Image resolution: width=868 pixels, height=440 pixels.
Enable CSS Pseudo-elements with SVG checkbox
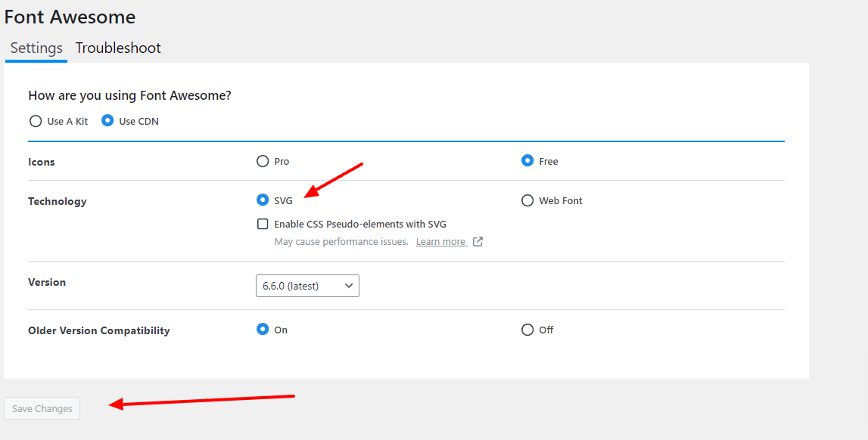click(x=263, y=224)
